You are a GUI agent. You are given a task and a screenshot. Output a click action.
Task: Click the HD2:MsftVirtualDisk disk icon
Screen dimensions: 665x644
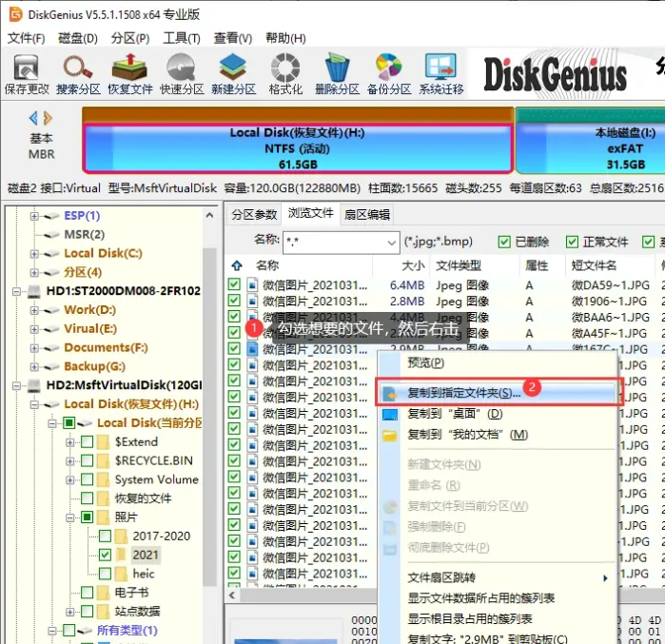(34, 385)
